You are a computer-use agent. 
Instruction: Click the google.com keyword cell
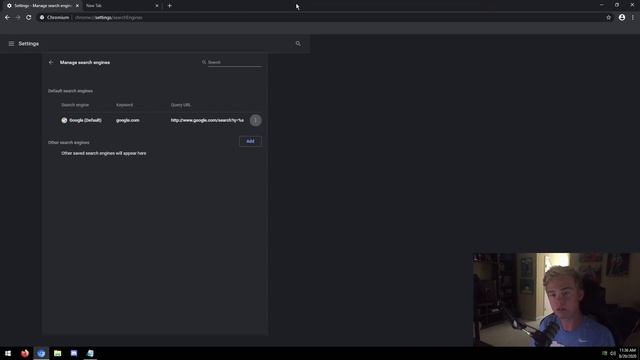[x=128, y=120]
